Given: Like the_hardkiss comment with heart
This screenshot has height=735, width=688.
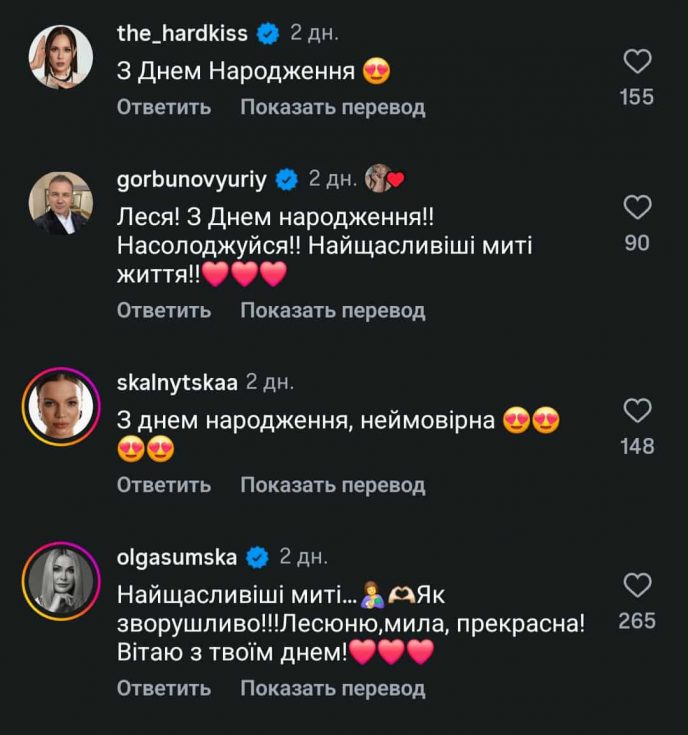Looking at the screenshot, I should 637,62.
